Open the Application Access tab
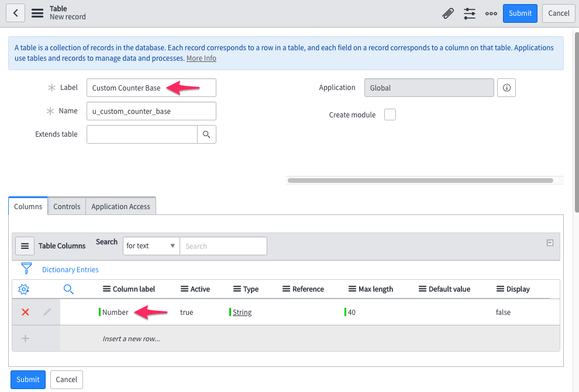579x392 pixels. point(120,206)
